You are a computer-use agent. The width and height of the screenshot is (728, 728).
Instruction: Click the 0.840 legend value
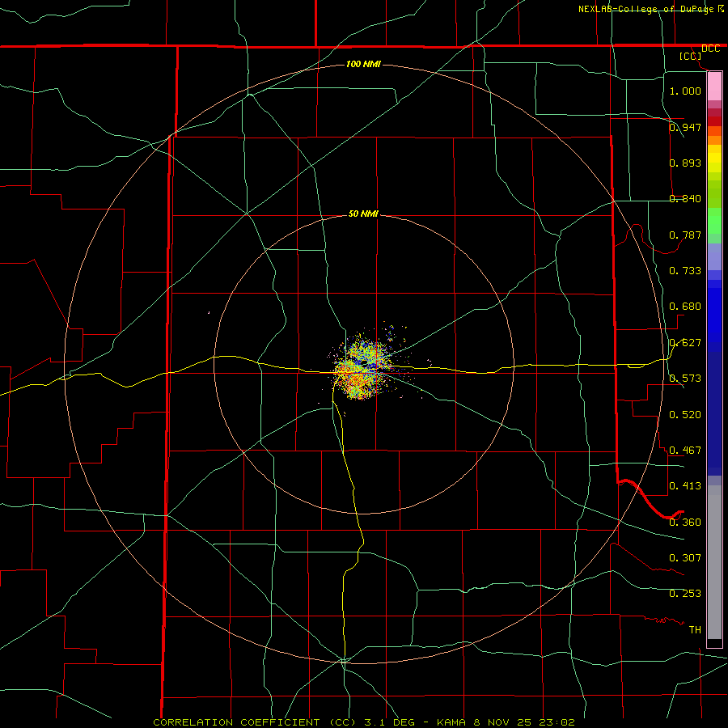coord(685,199)
